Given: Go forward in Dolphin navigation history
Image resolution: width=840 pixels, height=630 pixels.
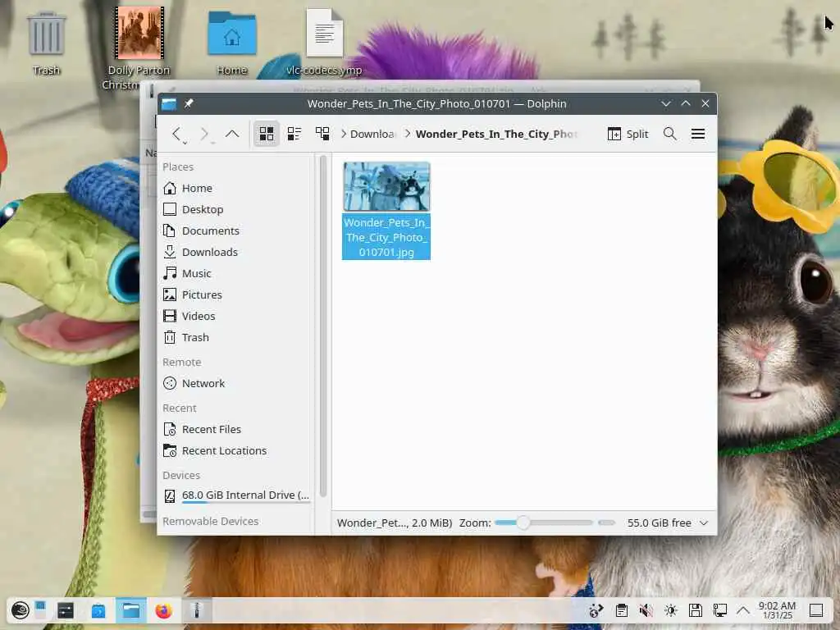Looking at the screenshot, I should tap(204, 134).
